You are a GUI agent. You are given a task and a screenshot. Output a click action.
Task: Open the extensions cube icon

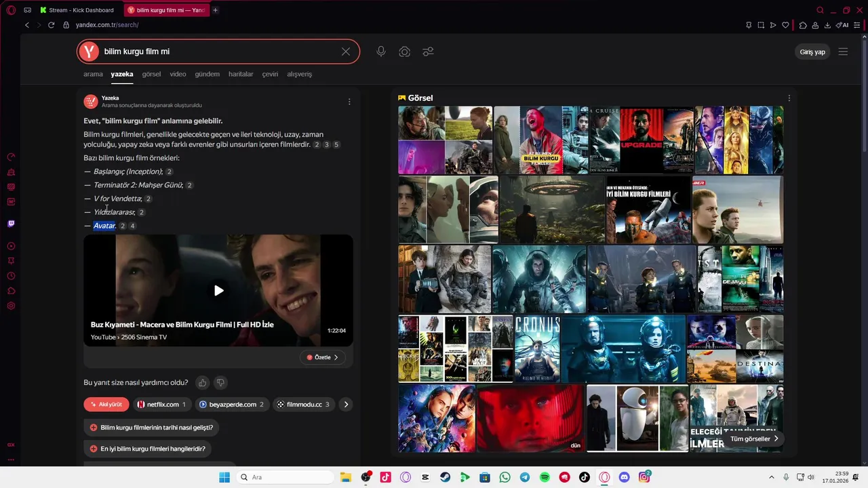click(803, 25)
